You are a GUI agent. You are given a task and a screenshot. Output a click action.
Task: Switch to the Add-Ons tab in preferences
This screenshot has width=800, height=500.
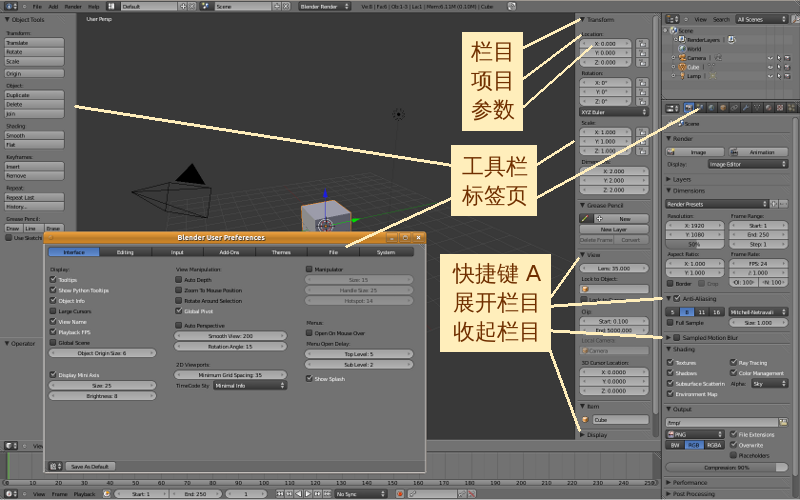[229, 252]
